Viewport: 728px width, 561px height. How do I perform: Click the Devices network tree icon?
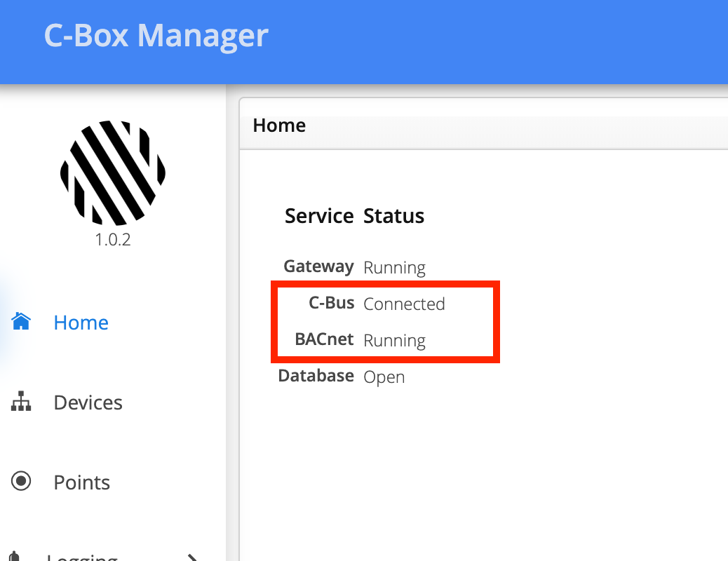point(22,402)
